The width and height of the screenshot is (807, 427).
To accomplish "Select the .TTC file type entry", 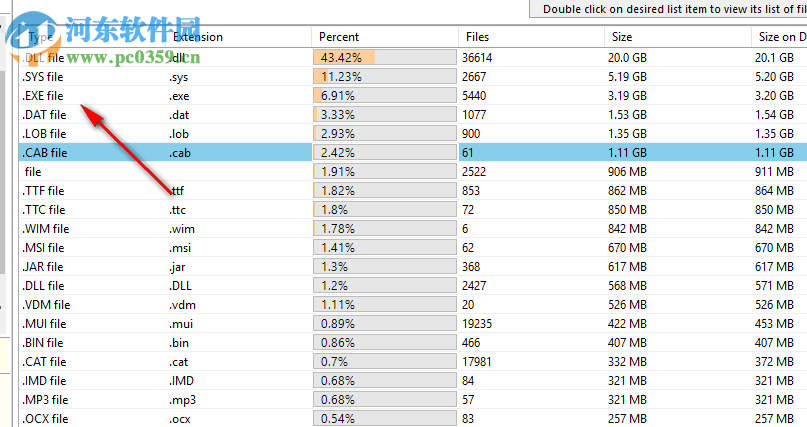I will point(44,210).
